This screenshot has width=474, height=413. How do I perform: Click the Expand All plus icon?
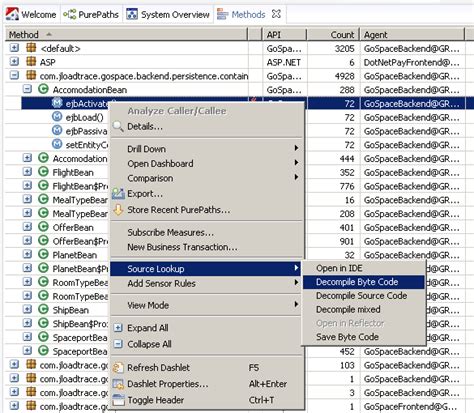(118, 328)
